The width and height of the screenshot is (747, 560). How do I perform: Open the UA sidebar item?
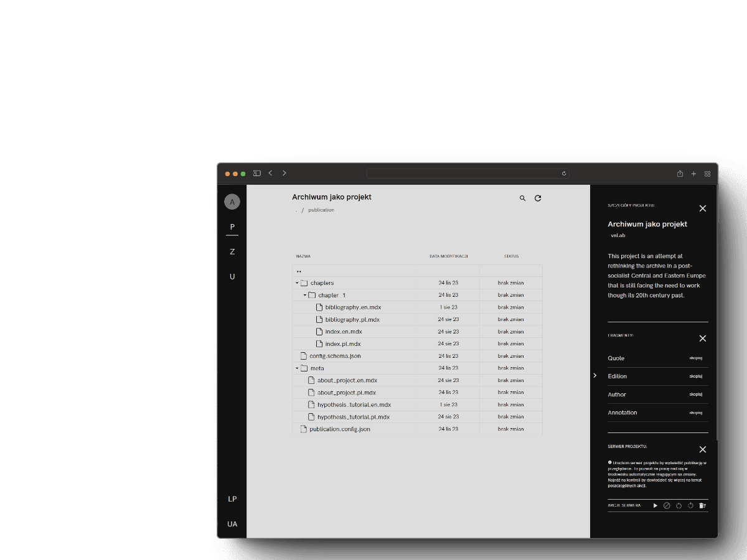[x=232, y=524]
